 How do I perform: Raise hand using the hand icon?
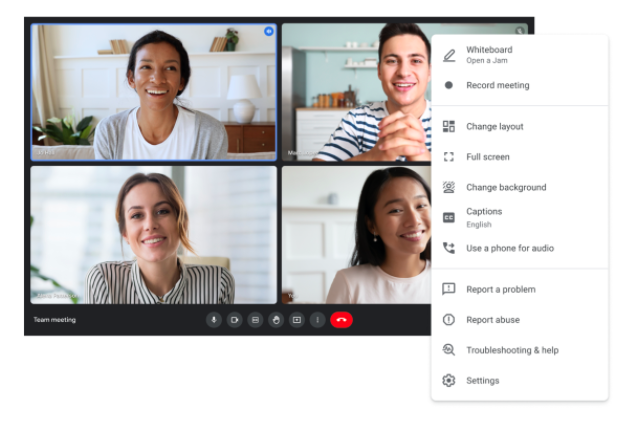(x=276, y=320)
